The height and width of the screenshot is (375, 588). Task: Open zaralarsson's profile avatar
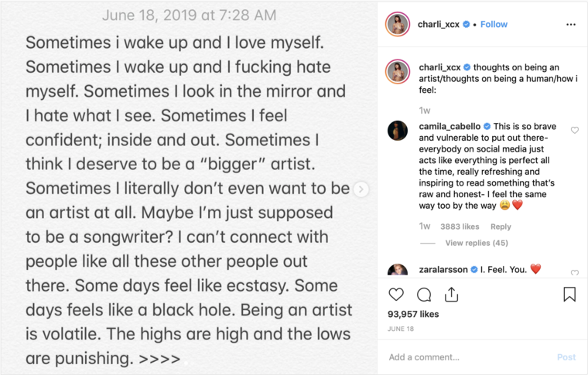click(x=398, y=271)
